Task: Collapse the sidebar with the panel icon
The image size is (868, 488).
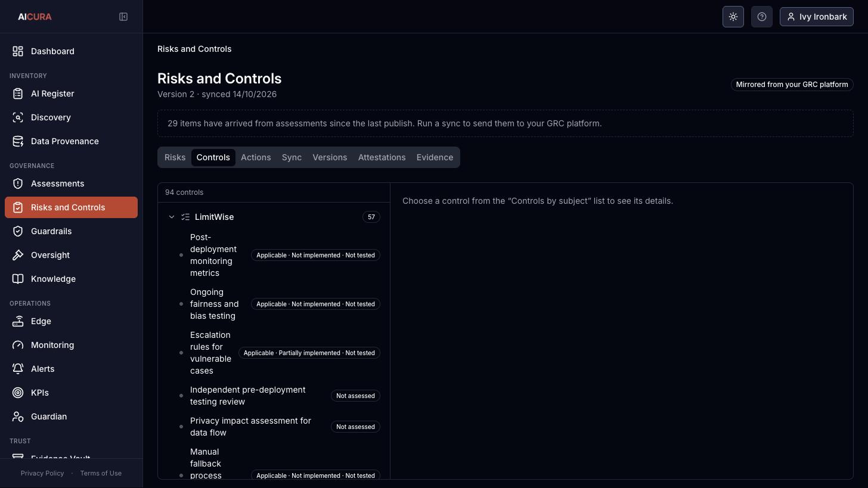Action: [x=123, y=17]
